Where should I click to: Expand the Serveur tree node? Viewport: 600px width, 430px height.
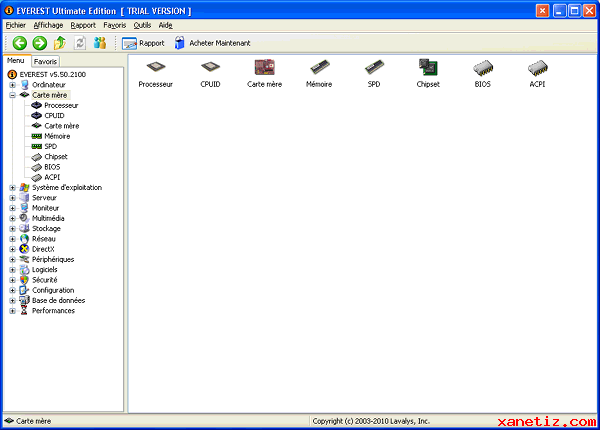12,198
